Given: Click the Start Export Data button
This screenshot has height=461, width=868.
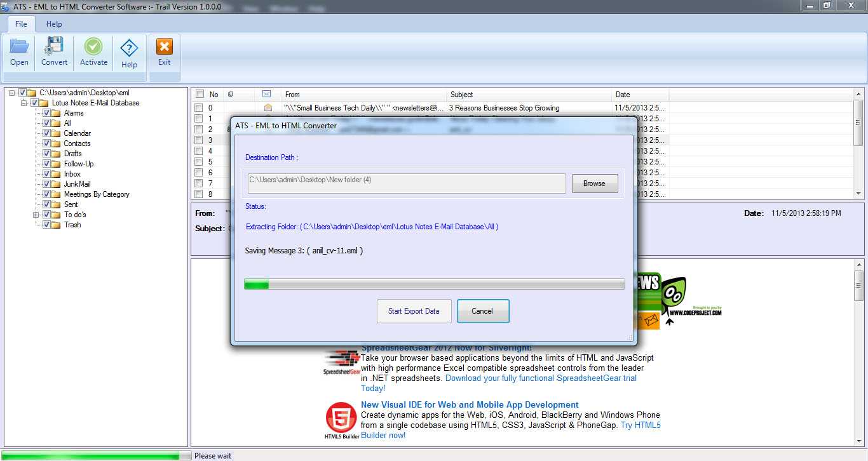Looking at the screenshot, I should click(x=414, y=311).
